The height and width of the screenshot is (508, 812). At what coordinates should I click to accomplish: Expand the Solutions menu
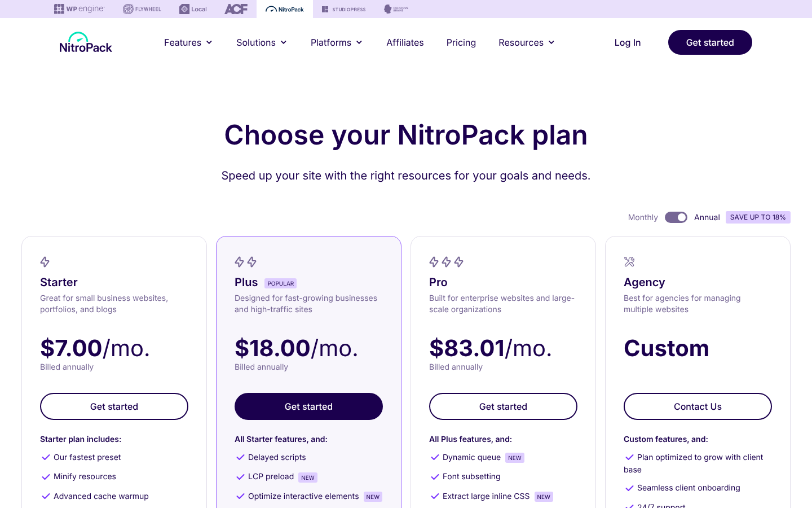pos(262,42)
